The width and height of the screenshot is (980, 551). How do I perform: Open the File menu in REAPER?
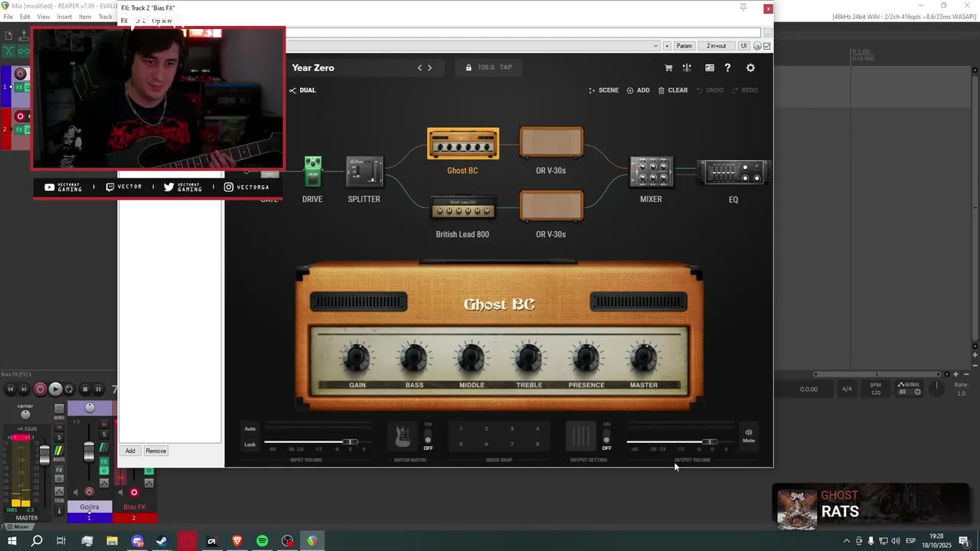click(x=8, y=17)
